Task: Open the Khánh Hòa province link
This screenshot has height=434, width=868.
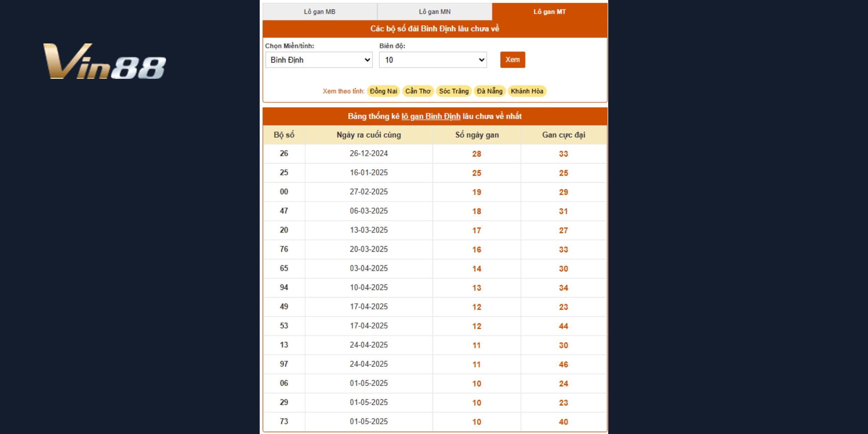Action: pyautogui.click(x=527, y=91)
